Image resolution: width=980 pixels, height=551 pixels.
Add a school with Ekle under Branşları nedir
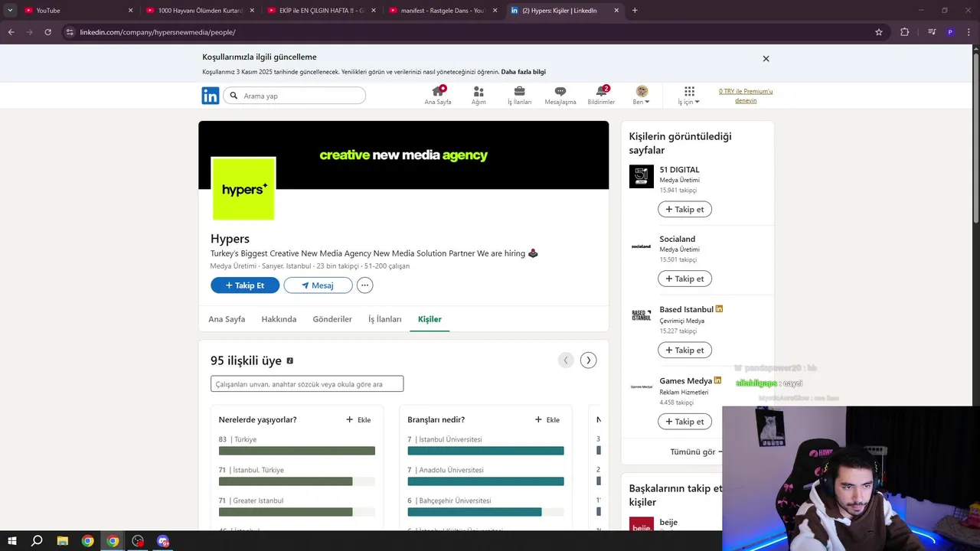[x=547, y=419]
